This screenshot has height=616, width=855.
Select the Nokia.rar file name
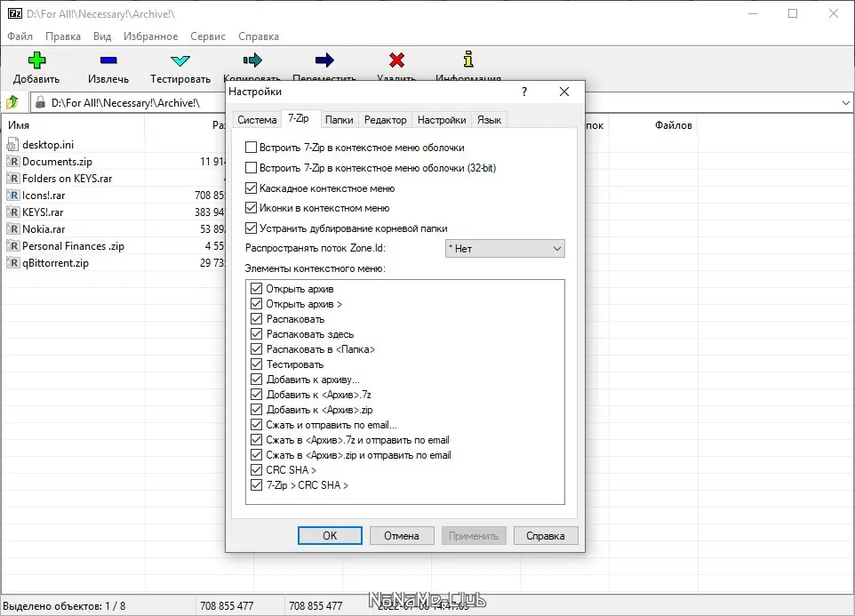44,229
